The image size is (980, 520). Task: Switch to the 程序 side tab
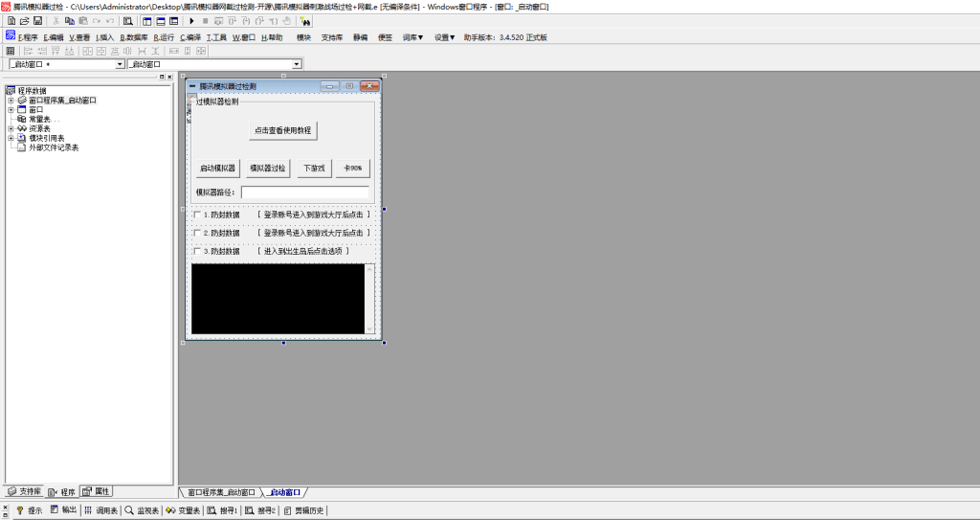[x=62, y=492]
